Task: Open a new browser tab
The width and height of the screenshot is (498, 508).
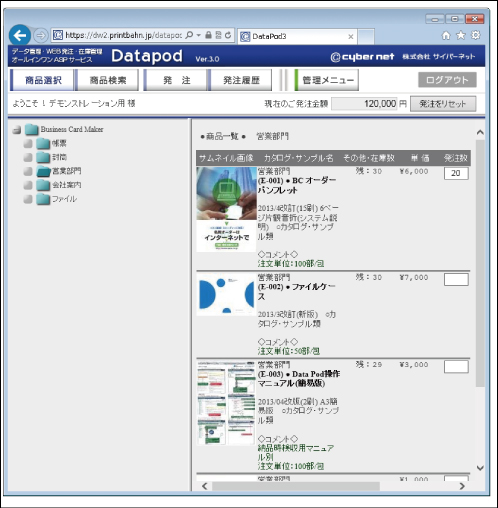Action: [366, 36]
